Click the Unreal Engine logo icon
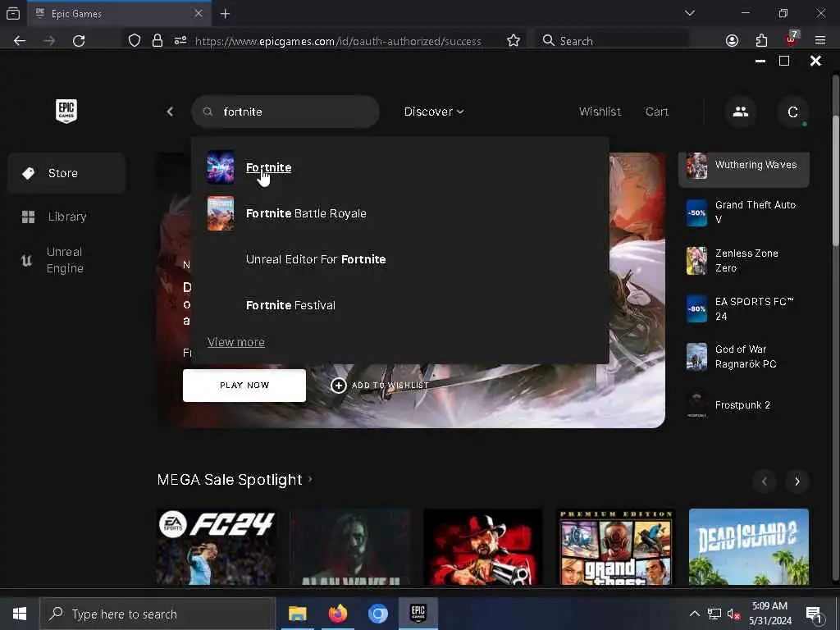The image size is (840, 630). pos(26,261)
